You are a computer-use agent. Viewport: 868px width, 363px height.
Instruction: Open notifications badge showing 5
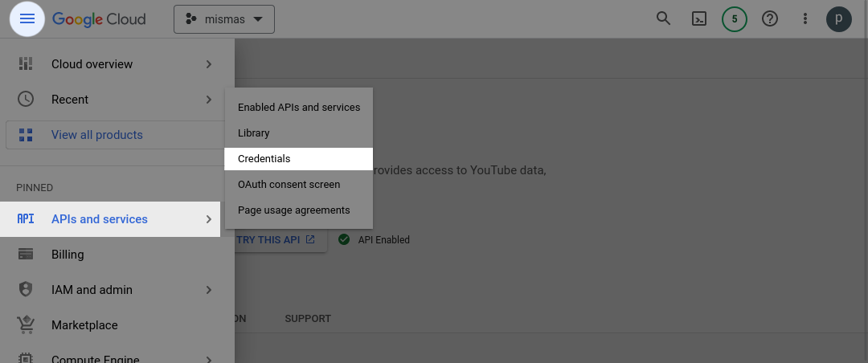click(735, 18)
